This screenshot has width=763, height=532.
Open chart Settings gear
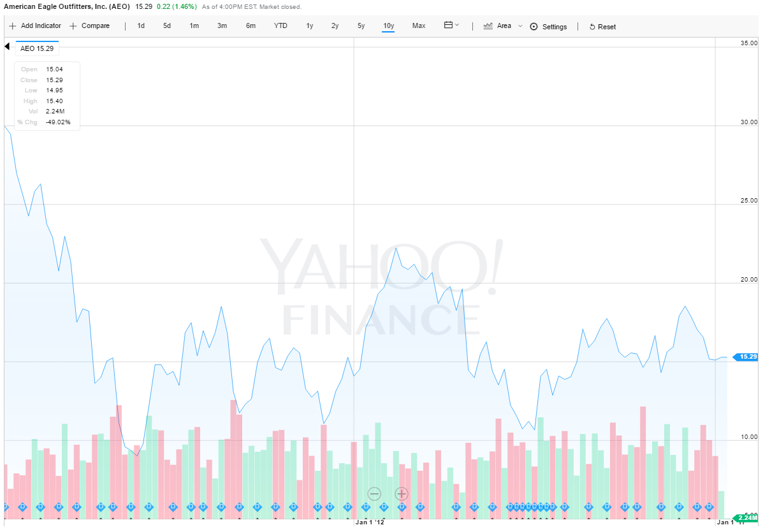click(534, 27)
